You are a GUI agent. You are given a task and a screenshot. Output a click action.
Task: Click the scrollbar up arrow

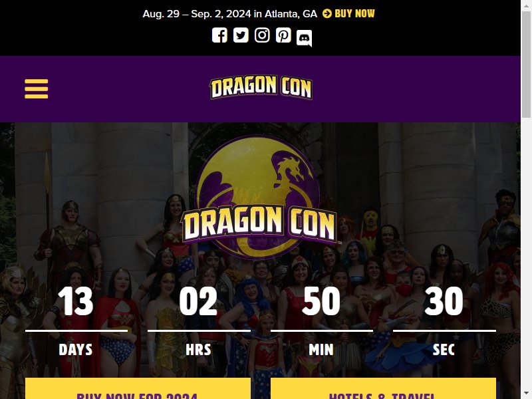tap(526, 5)
